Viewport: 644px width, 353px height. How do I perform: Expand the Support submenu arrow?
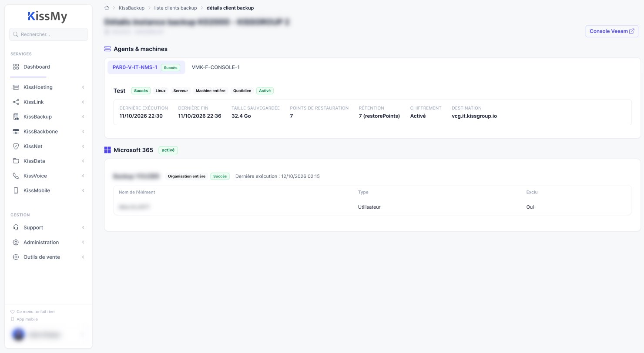(x=83, y=228)
